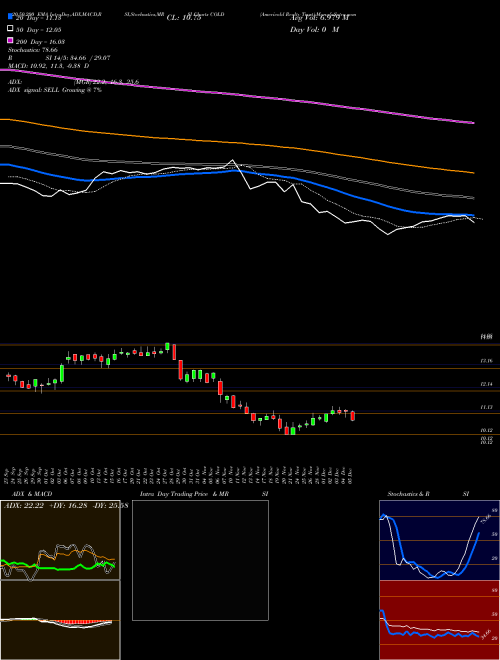
Task: Click the 'Avg Vol: 6.979 M' label
Action: [x=320, y=18]
